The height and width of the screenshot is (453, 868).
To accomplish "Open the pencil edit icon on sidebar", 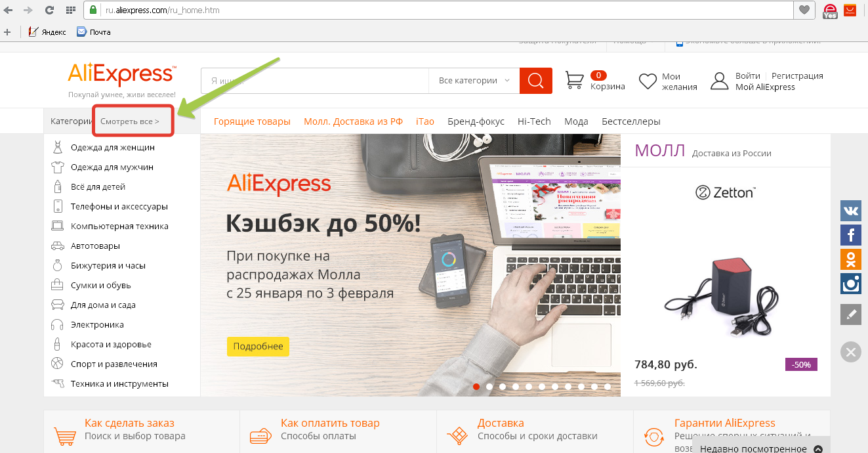I will tap(851, 314).
